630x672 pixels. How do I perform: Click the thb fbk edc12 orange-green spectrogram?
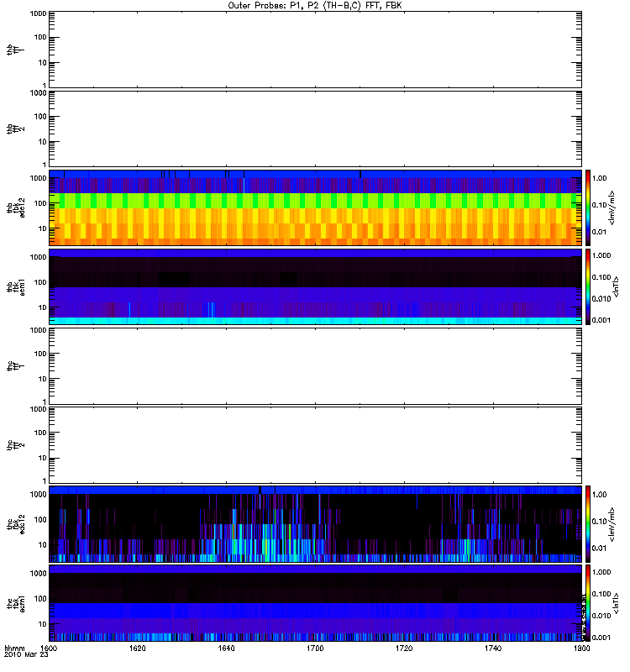coord(315,207)
